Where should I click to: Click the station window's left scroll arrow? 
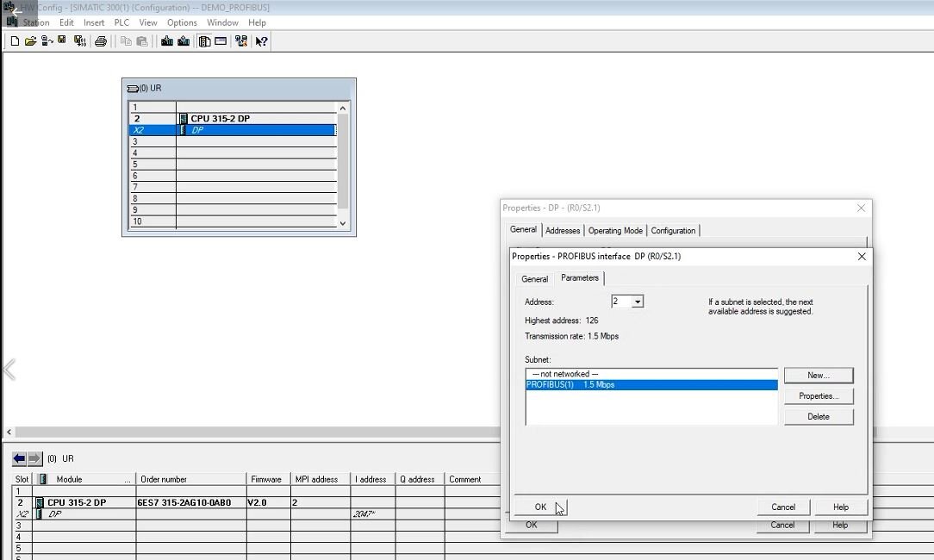(9, 432)
